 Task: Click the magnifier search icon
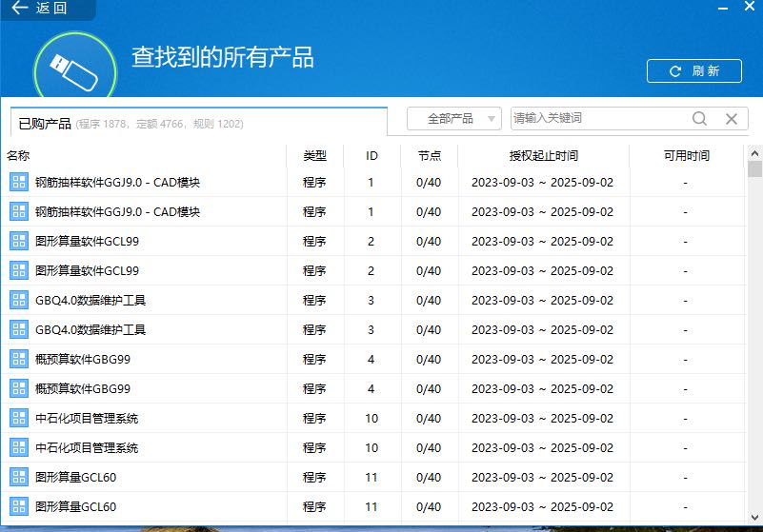(699, 119)
